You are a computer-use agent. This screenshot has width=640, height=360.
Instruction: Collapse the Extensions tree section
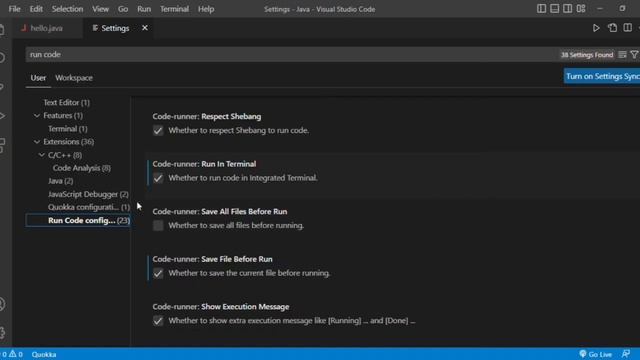coord(37,142)
